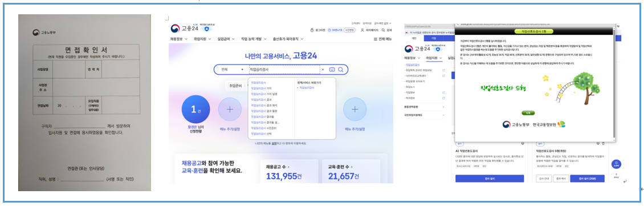Expand the 출산휴가·육아휴직 menu
The height and width of the screenshot is (206, 644).
[x=288, y=39]
